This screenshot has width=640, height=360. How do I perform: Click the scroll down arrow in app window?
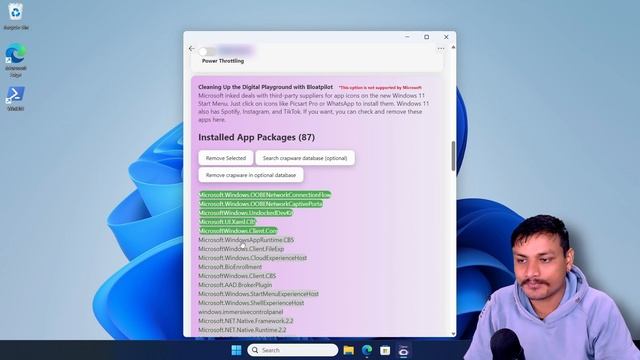(453, 334)
